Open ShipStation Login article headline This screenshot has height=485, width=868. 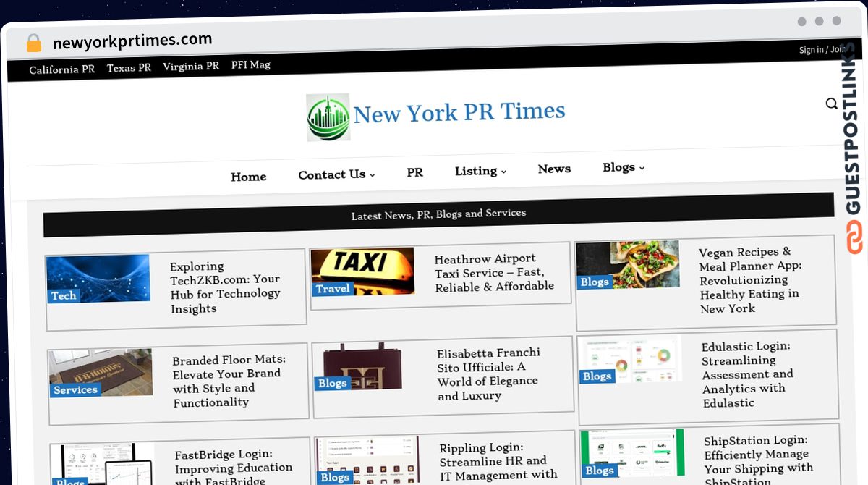click(759, 460)
